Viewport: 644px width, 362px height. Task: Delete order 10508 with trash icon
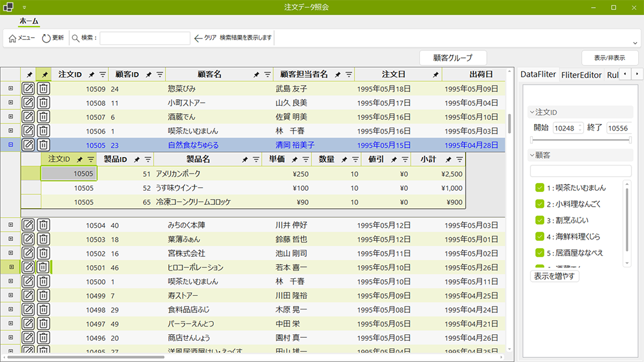tap(43, 103)
